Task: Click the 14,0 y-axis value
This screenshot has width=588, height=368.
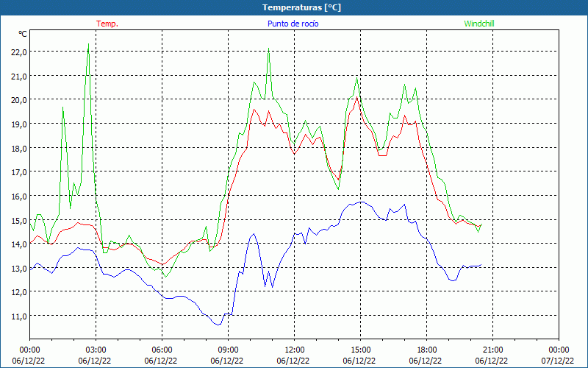Action: point(19,244)
